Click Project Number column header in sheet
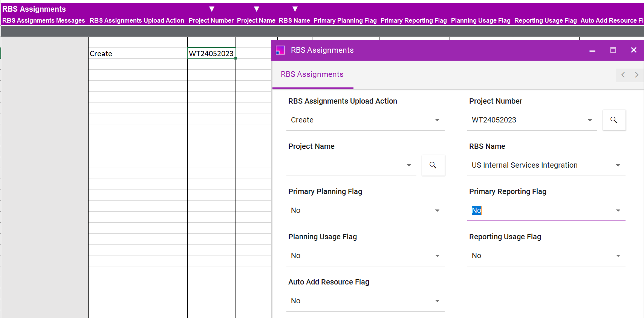Image resolution: width=644 pixels, height=318 pixels. 211,21
